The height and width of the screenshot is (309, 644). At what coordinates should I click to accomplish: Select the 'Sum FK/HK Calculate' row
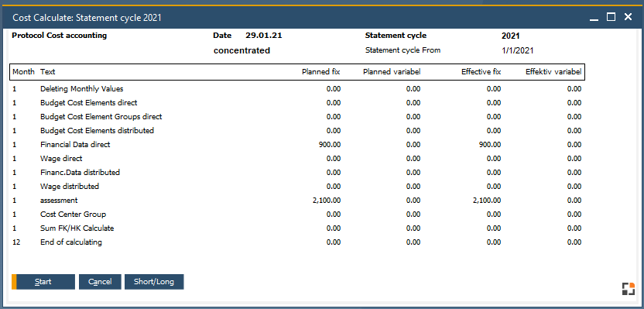point(296,228)
